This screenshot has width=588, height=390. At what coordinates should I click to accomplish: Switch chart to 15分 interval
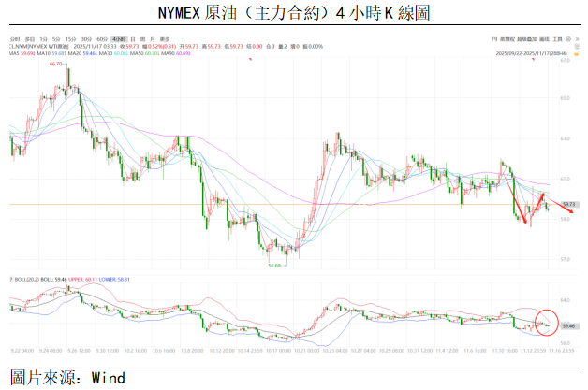click(x=69, y=38)
